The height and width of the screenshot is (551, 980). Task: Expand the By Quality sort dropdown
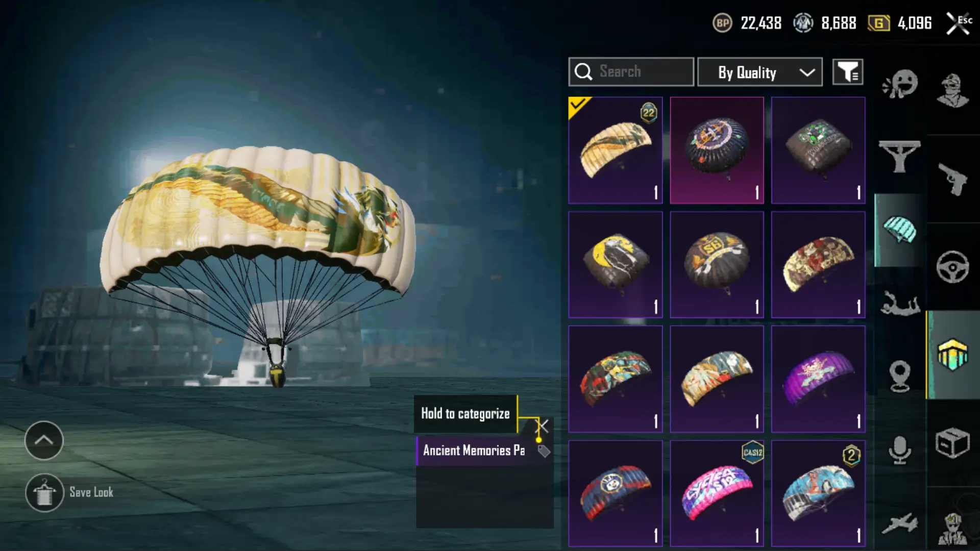pos(759,72)
